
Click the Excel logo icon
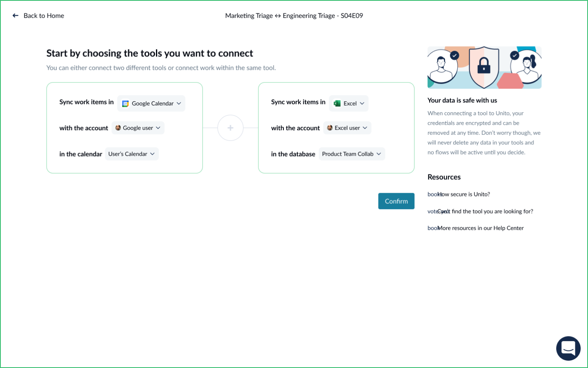[x=337, y=104]
